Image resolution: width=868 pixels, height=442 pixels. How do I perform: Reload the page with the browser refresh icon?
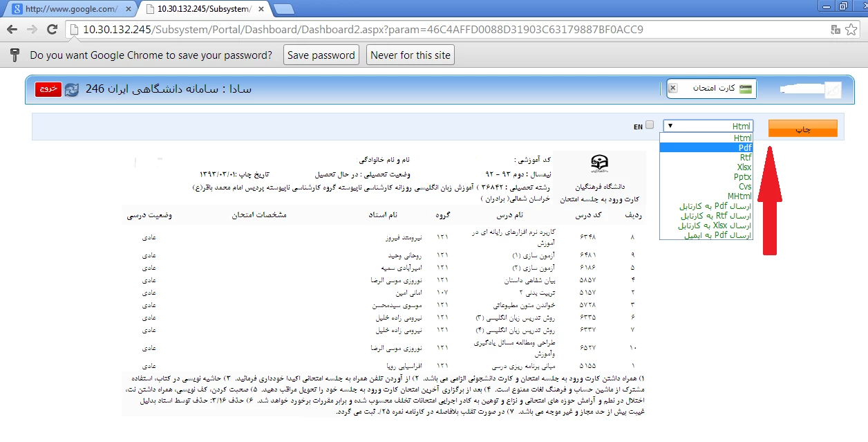pyautogui.click(x=52, y=30)
